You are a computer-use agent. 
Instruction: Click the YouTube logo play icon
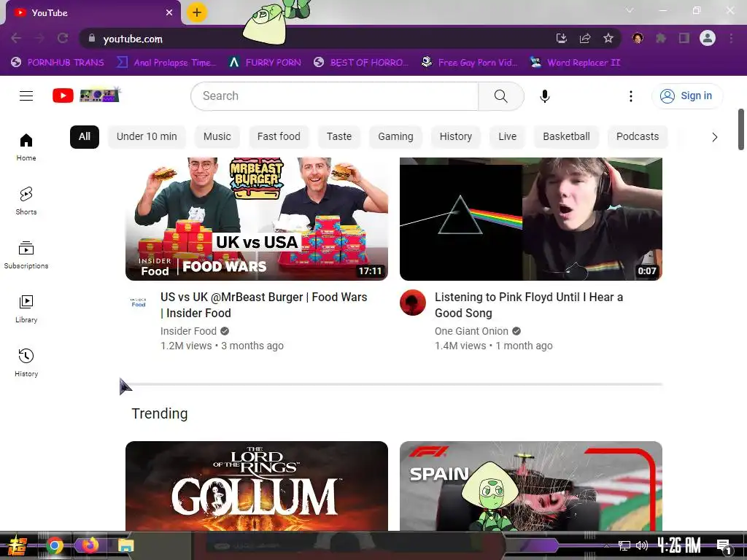coord(63,96)
